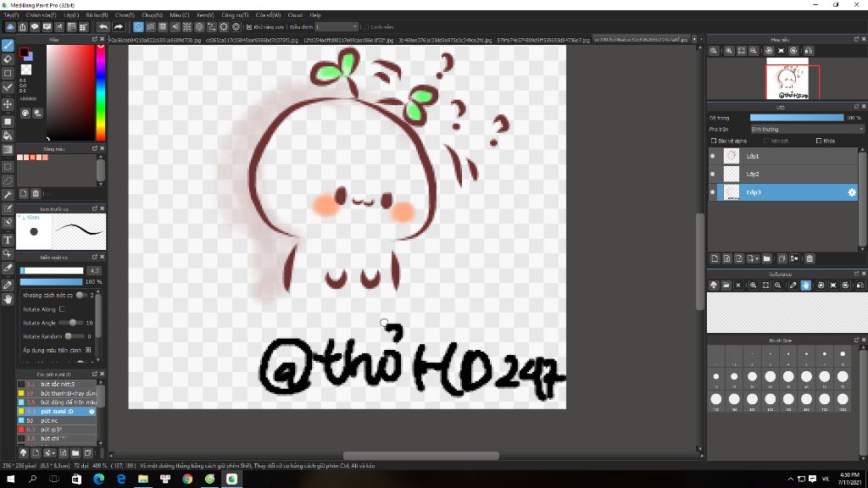Select the rectangular Select tool

8,167
